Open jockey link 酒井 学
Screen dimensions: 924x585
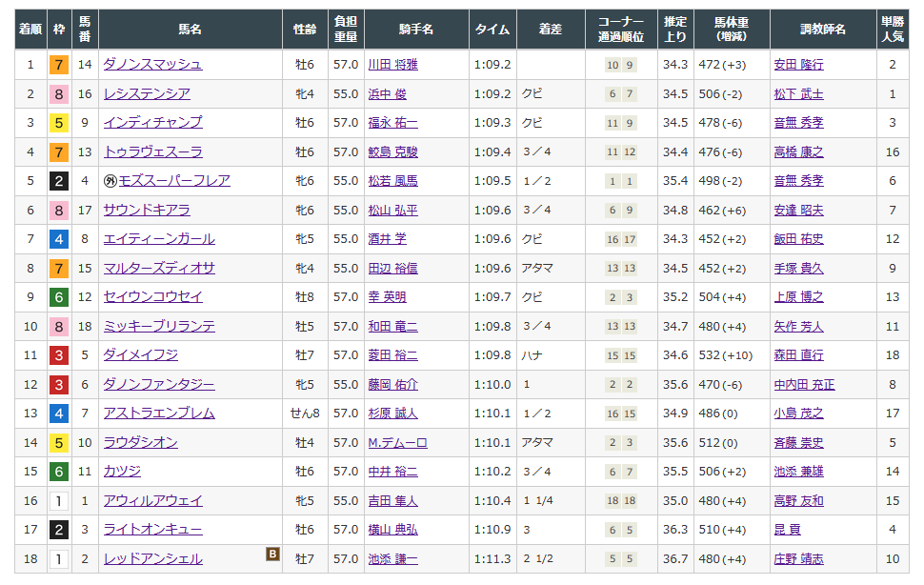387,239
